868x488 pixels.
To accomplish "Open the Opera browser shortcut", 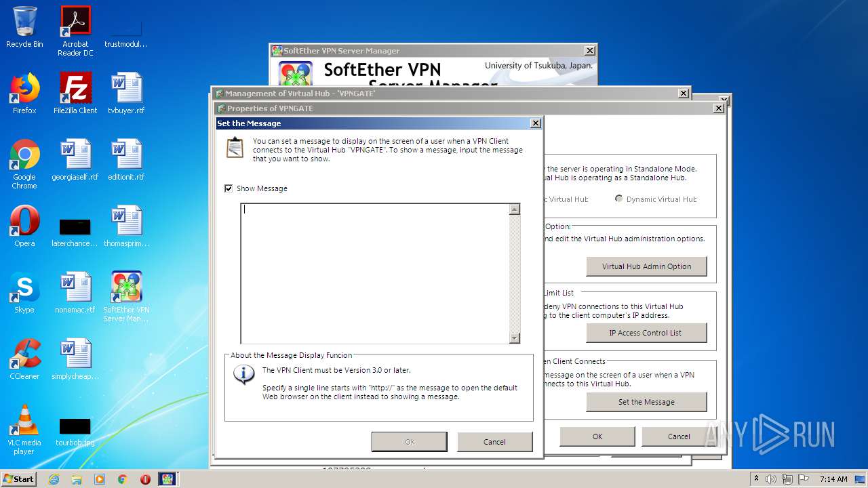I will pos(24,226).
